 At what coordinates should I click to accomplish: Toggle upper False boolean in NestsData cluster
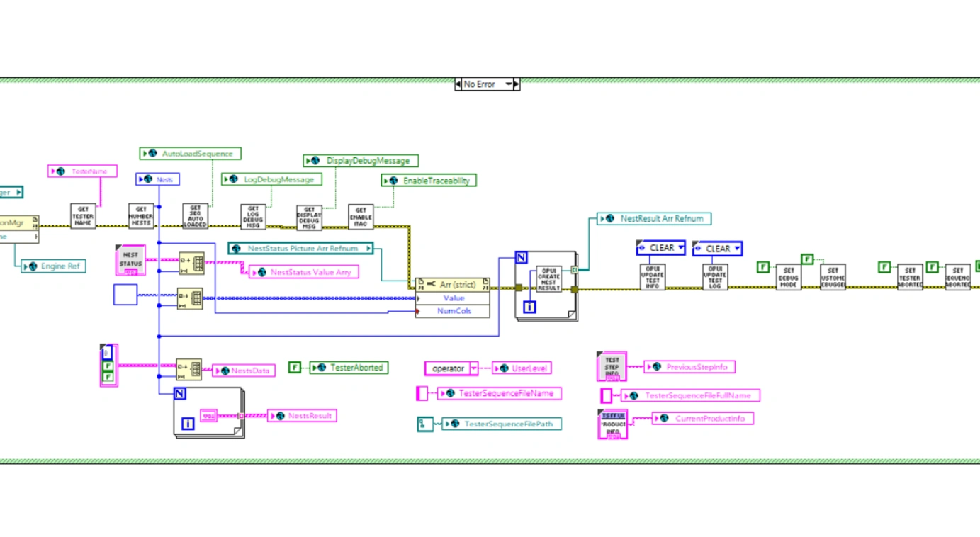click(108, 366)
